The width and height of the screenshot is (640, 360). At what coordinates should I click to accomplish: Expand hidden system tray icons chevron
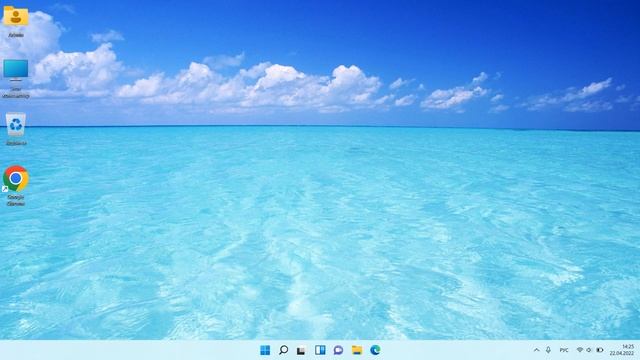(x=536, y=350)
